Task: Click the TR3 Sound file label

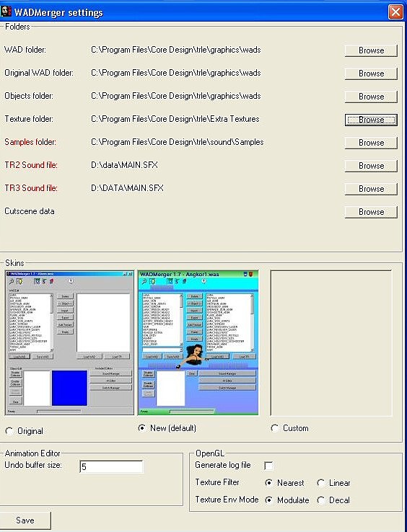Action: pos(31,188)
